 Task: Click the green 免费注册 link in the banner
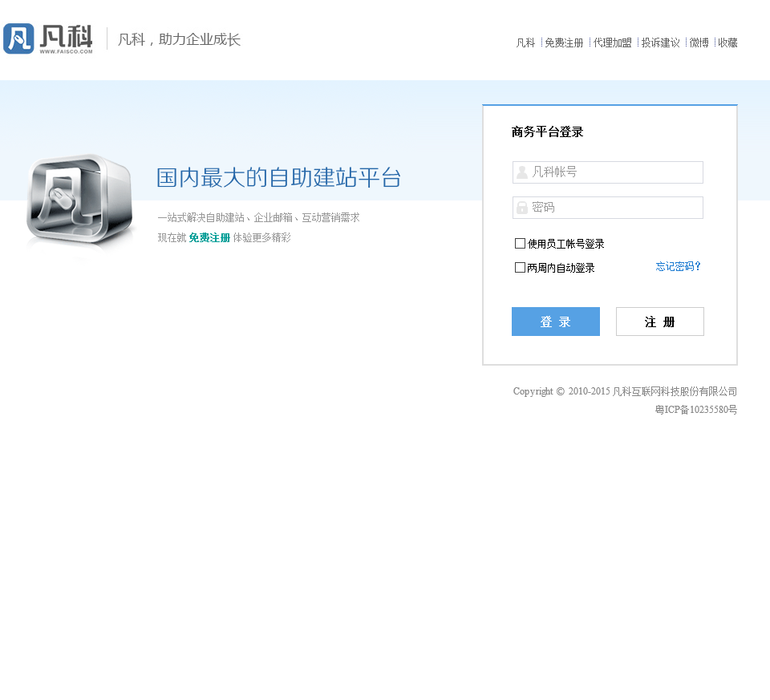tap(209, 238)
